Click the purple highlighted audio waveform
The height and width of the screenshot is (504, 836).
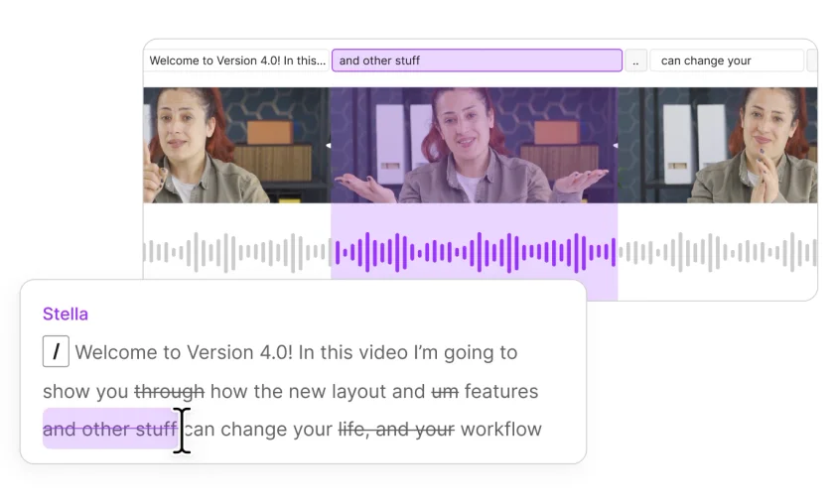coord(473,252)
